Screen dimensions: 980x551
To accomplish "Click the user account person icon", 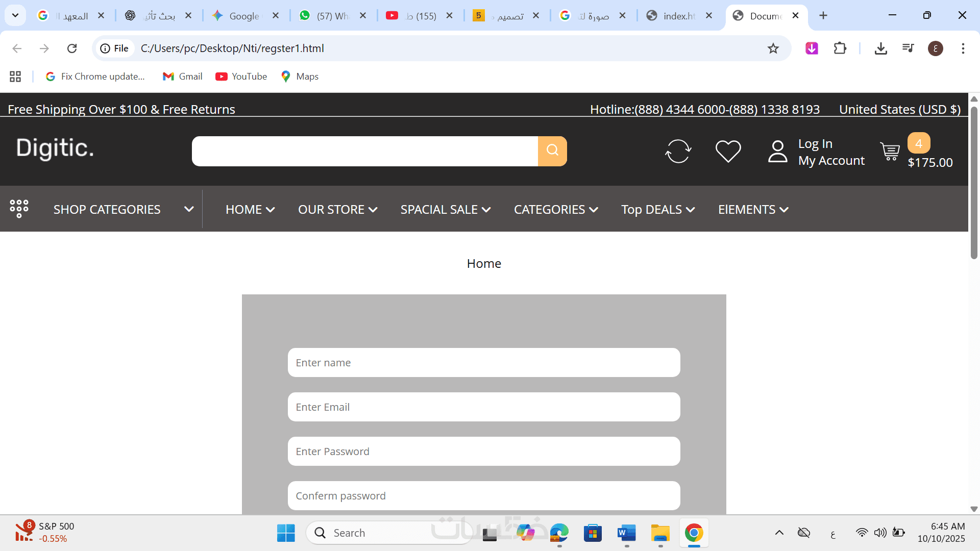I will [777, 152].
